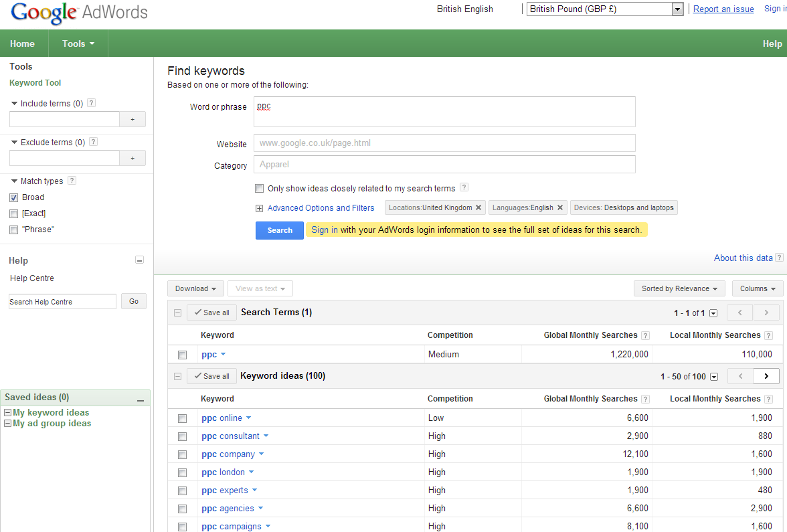Focus the Search Help Centre field
This screenshot has width=787, height=532.
click(x=62, y=302)
